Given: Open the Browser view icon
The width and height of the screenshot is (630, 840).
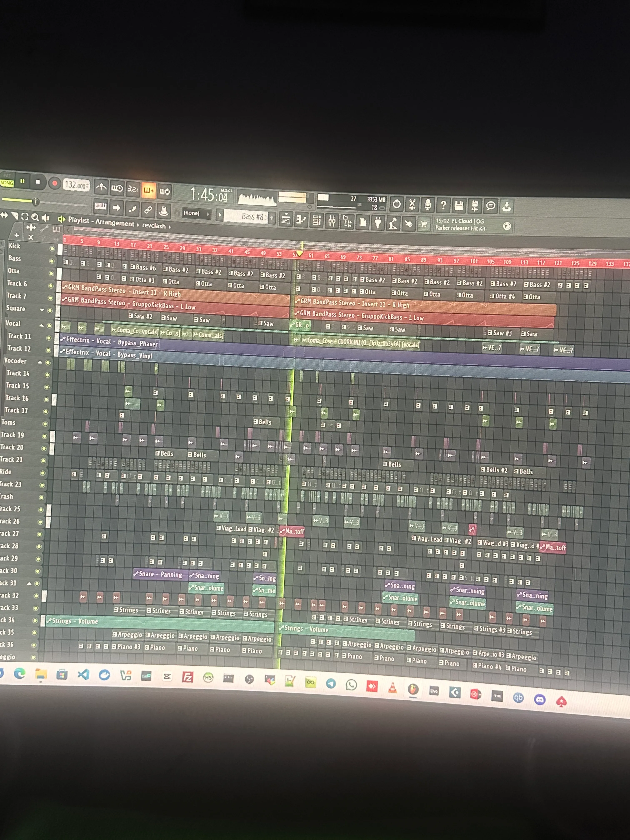Looking at the screenshot, I should (x=347, y=221).
